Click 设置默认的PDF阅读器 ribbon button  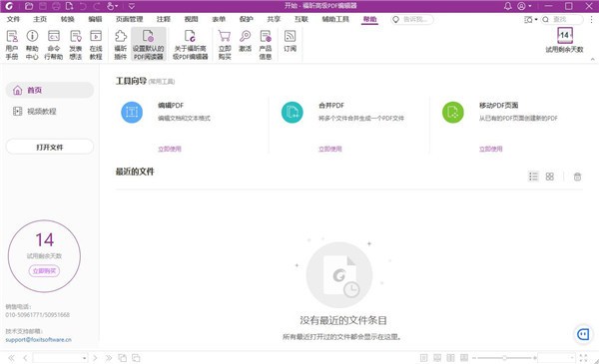149,45
